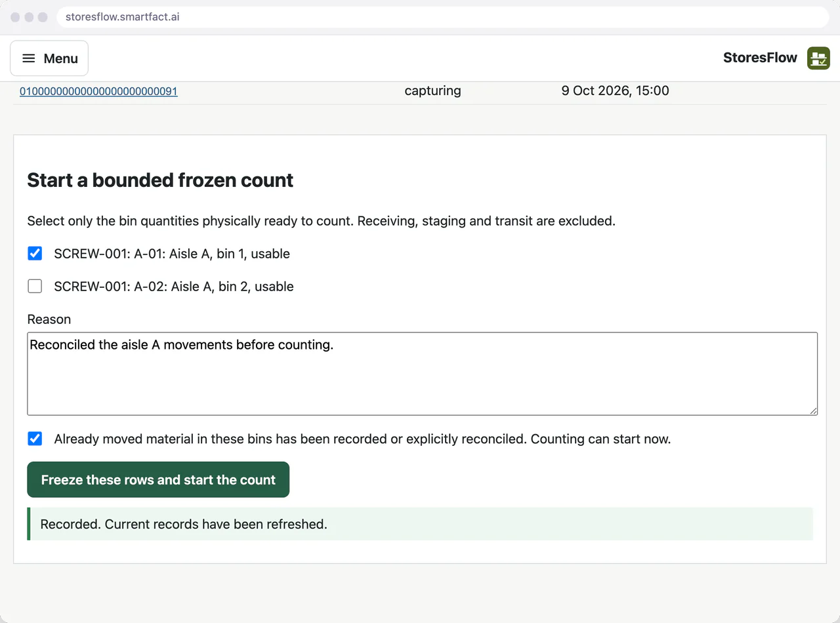The image size is (840, 623).
Task: Open count record 0100000000000000000000000091 link
Action: point(98,91)
